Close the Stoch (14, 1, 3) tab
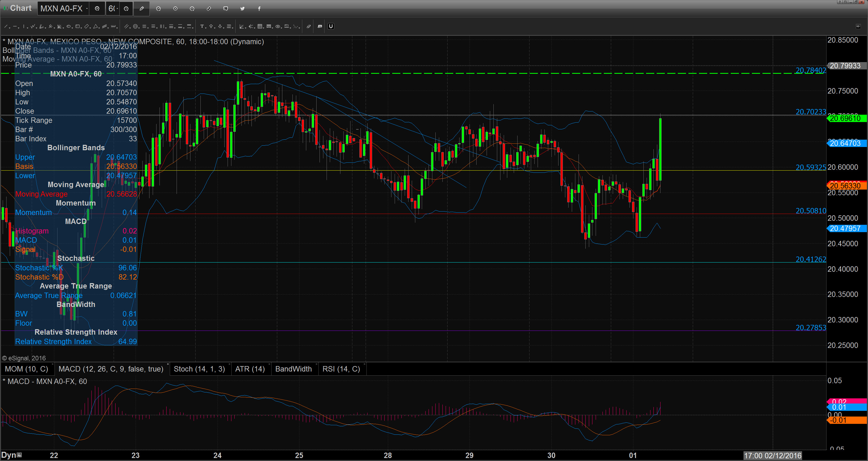The image size is (868, 461). [x=229, y=365]
